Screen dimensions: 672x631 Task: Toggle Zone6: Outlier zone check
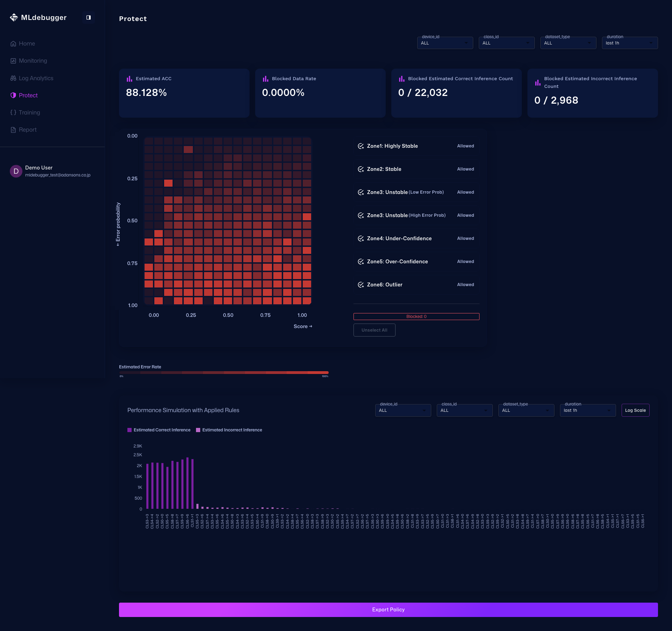click(360, 285)
